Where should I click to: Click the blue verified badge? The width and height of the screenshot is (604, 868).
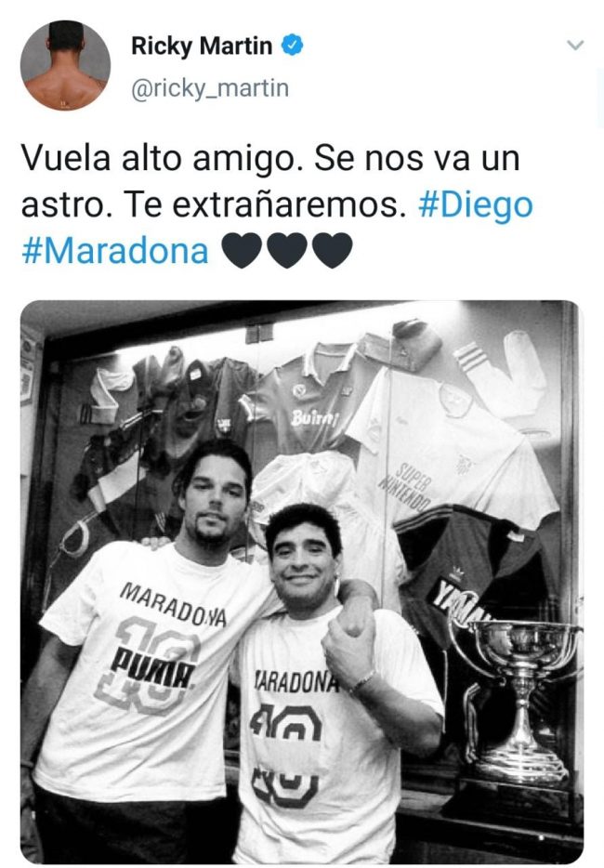(293, 46)
